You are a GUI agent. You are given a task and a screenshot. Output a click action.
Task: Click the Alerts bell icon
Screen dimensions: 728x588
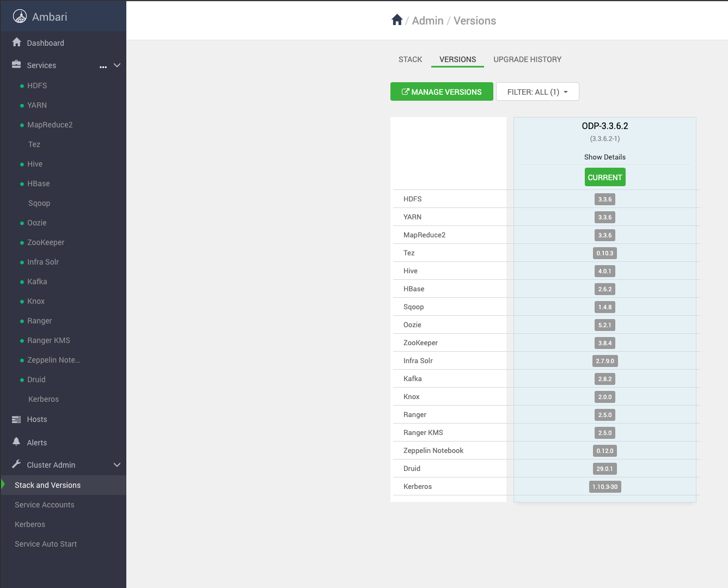(x=16, y=442)
